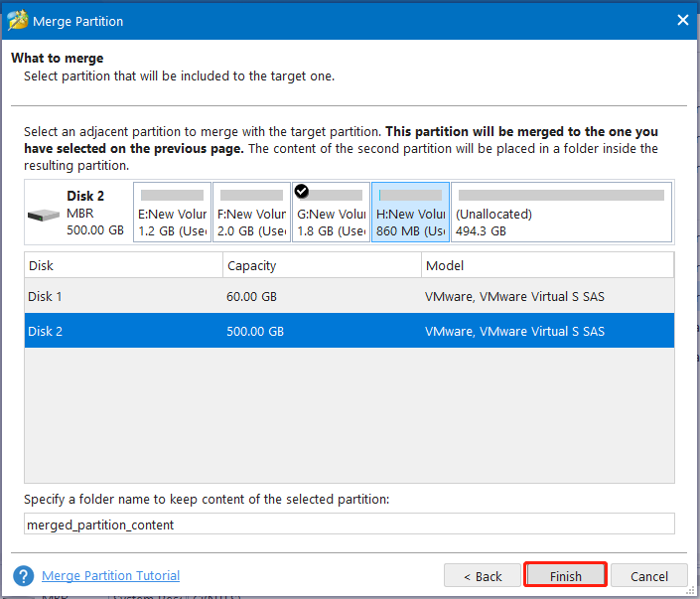Image resolution: width=700 pixels, height=599 pixels.
Task: Click the Merge Partition wizard icon in title bar
Action: (x=18, y=21)
